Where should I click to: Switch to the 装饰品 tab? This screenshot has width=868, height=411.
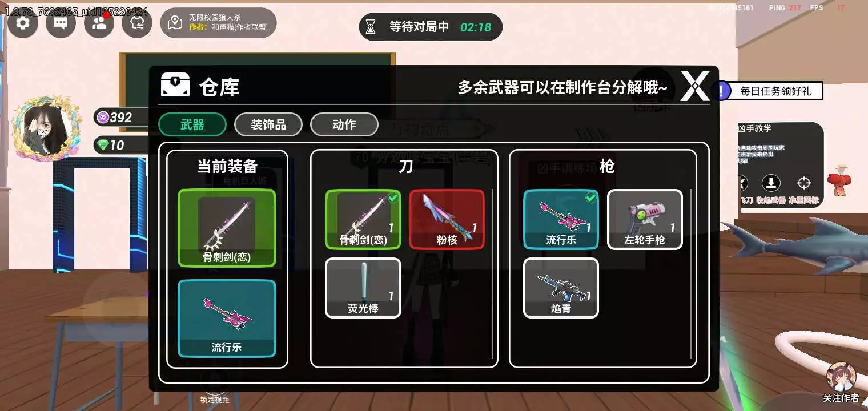[268, 124]
